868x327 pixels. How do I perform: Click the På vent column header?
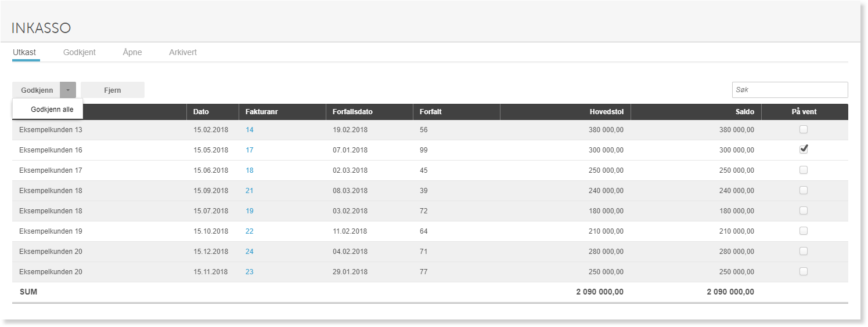click(804, 112)
